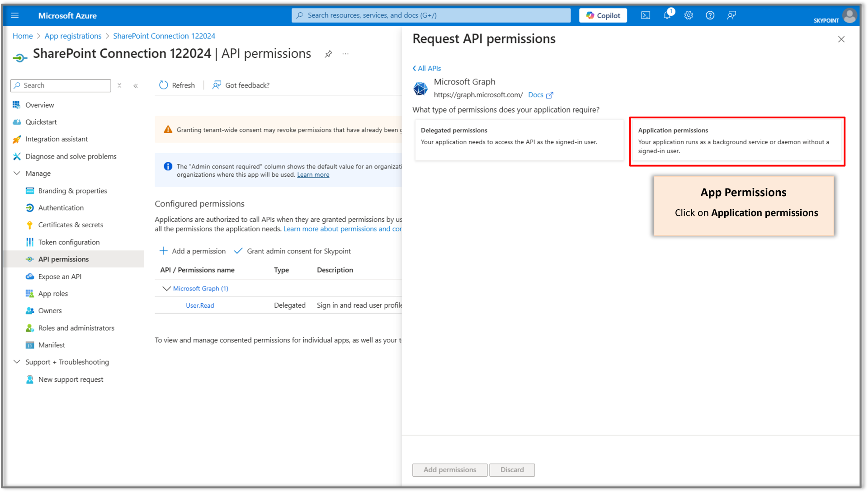Collapse the Manage section
Image resolution: width=868 pixels, height=492 pixels.
pyautogui.click(x=17, y=173)
